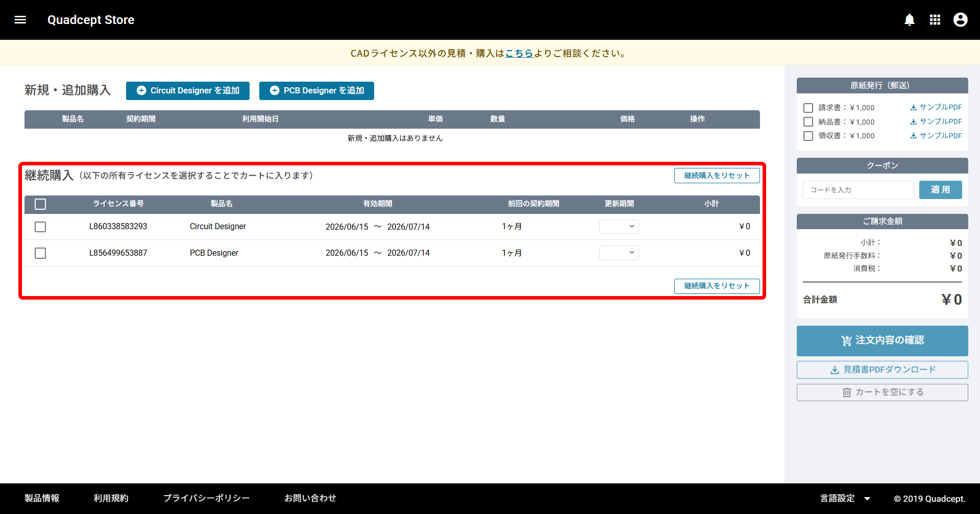Click the ¥0 subtotal in PCB Designer row

click(x=745, y=253)
